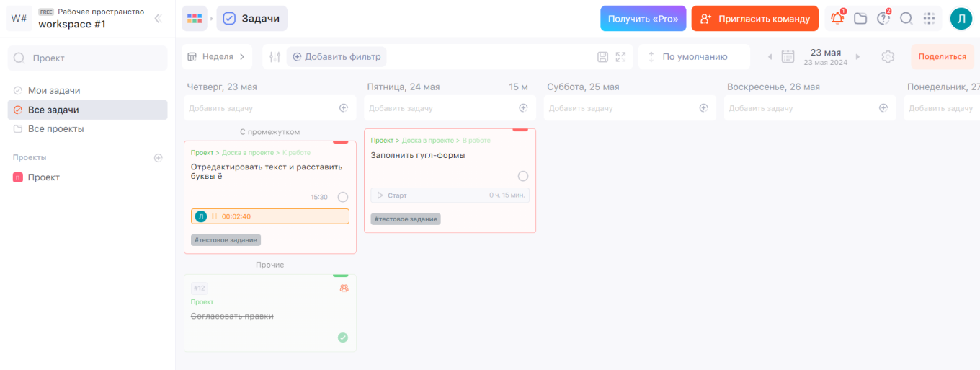
Task: Mark Заполнить гугл-формы task complete
Action: (x=523, y=176)
